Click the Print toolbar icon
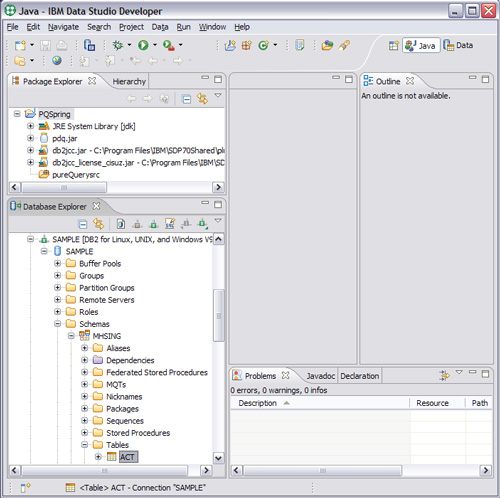The height and width of the screenshot is (498, 500). [x=61, y=45]
